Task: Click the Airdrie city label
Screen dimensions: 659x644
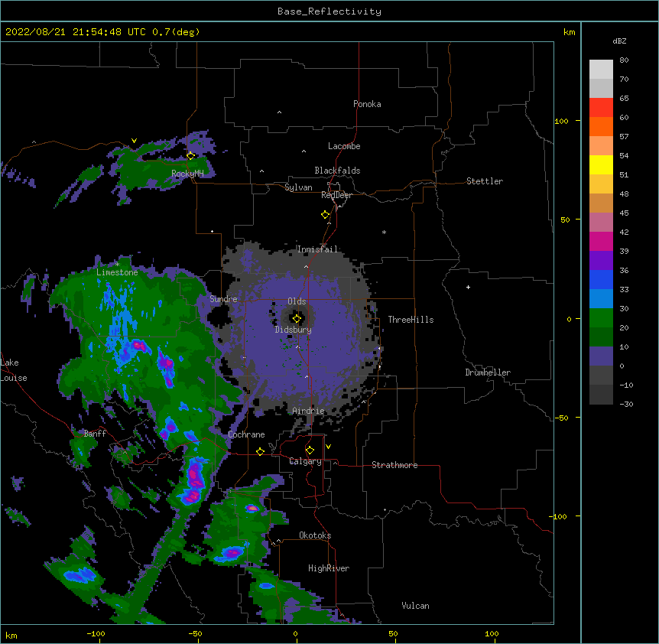Action: (x=308, y=411)
